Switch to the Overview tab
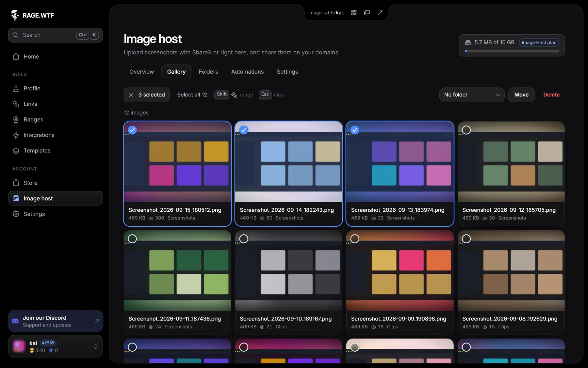Viewport: 588px width, 368px height. click(141, 72)
